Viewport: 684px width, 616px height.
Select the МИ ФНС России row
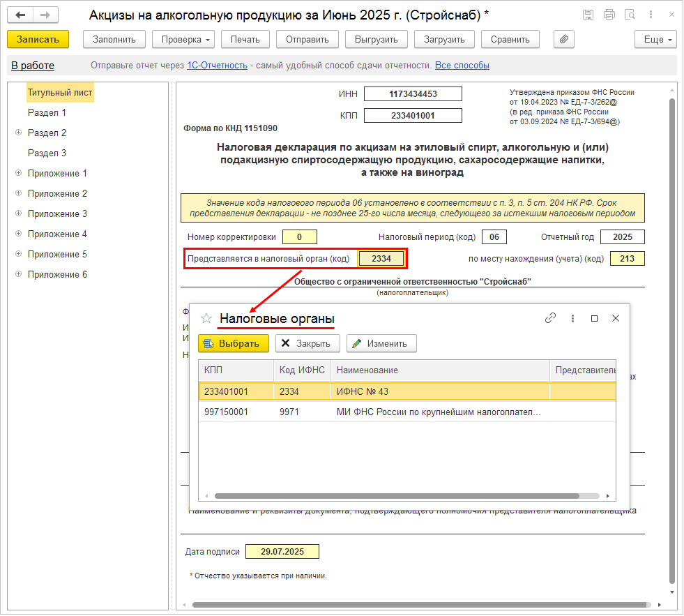point(438,412)
